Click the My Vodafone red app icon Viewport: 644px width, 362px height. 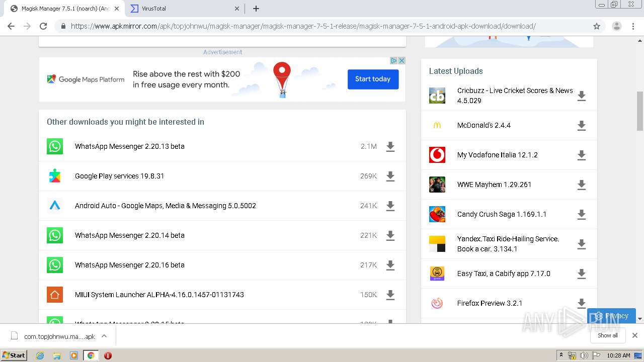437,155
